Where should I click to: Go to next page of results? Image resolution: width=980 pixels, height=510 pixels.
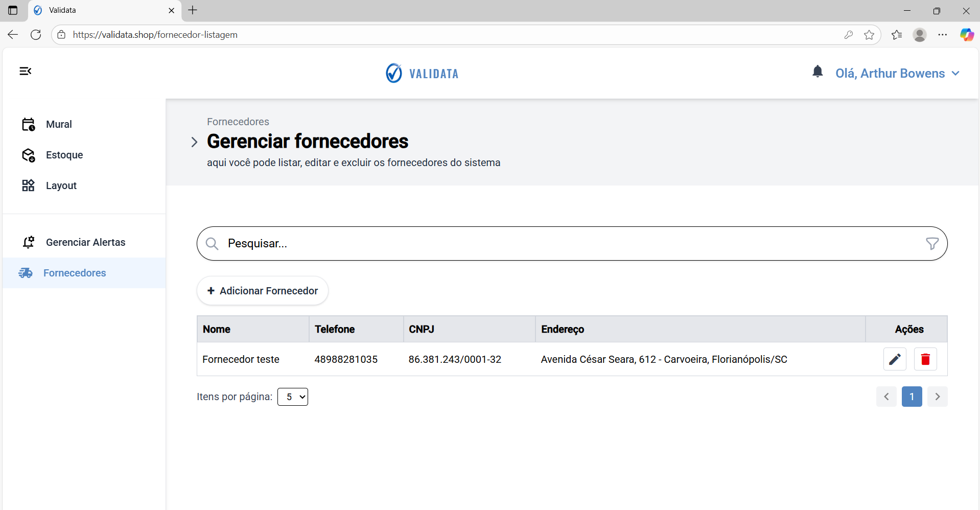point(937,397)
